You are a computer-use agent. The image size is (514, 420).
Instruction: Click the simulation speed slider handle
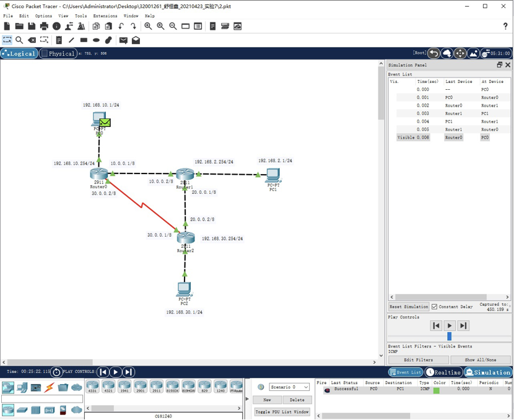tap(449, 336)
